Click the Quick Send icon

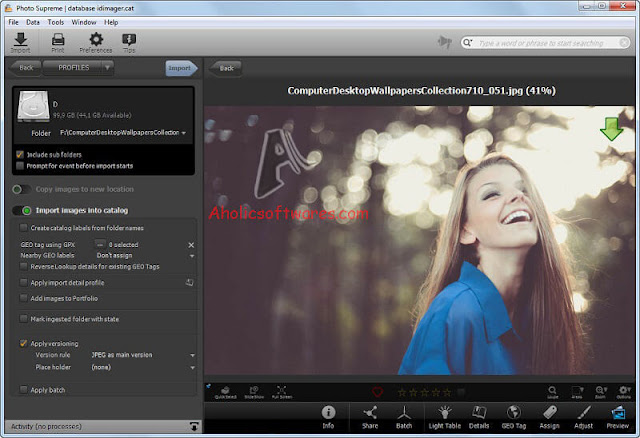pos(225,392)
